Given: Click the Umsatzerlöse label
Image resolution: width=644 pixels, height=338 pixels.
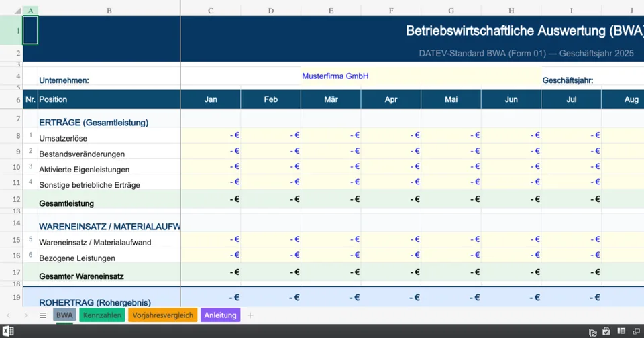Looking at the screenshot, I should pyautogui.click(x=63, y=138).
